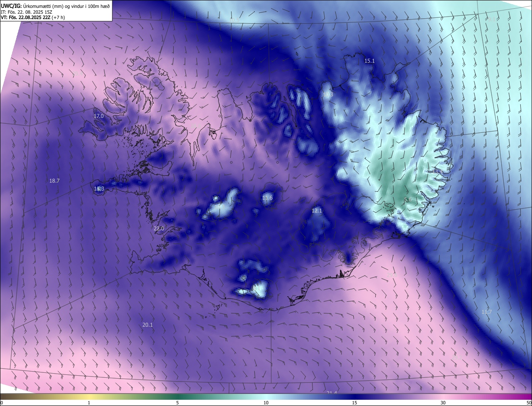Click the 22.0 value on the map

tap(159, 229)
